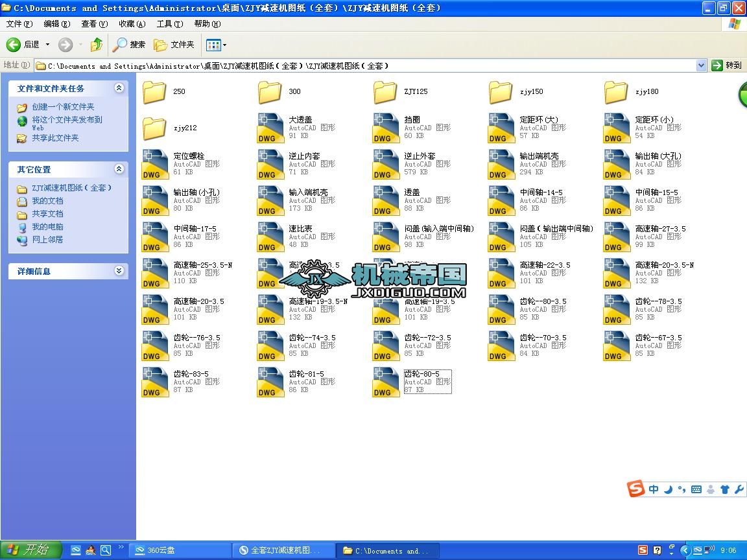Screen dimensions: 747x560
Task: Toggle Chinese punctuation on the Sogou bar
Action: [682, 489]
